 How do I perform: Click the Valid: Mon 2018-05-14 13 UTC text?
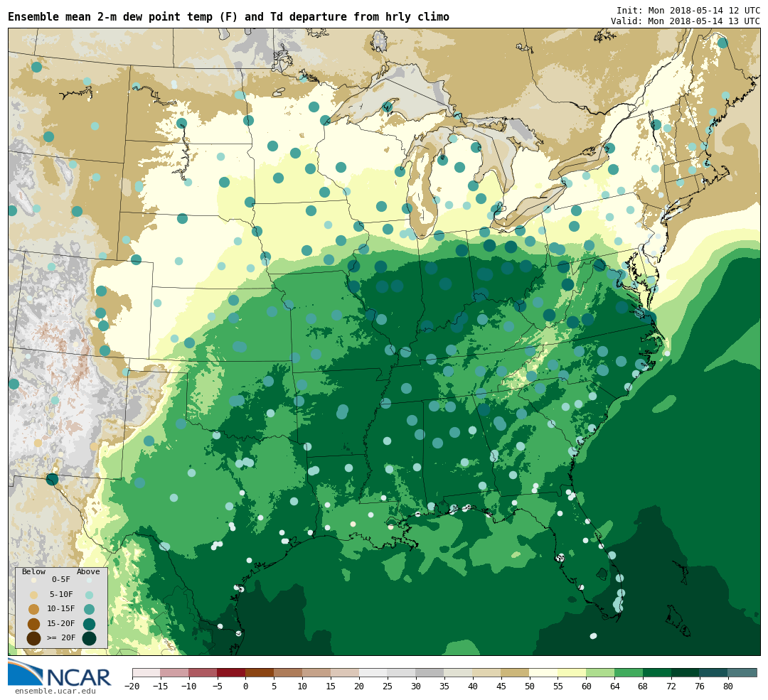pos(686,21)
